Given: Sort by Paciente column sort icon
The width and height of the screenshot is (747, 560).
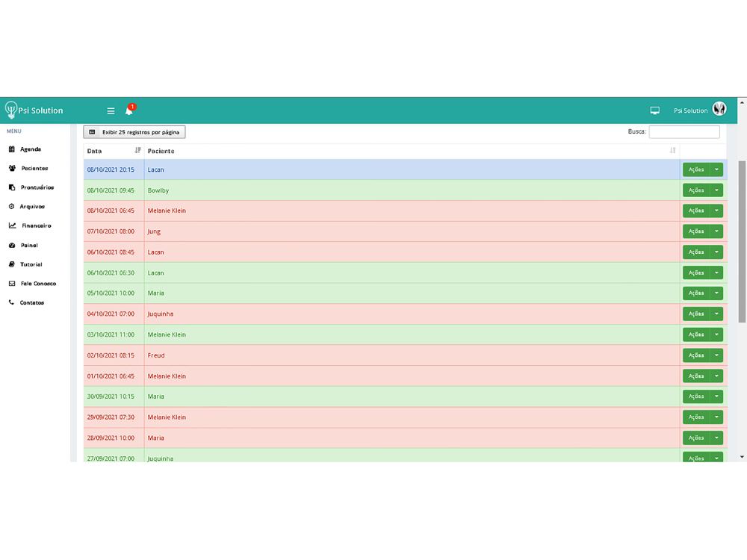Looking at the screenshot, I should coord(673,151).
